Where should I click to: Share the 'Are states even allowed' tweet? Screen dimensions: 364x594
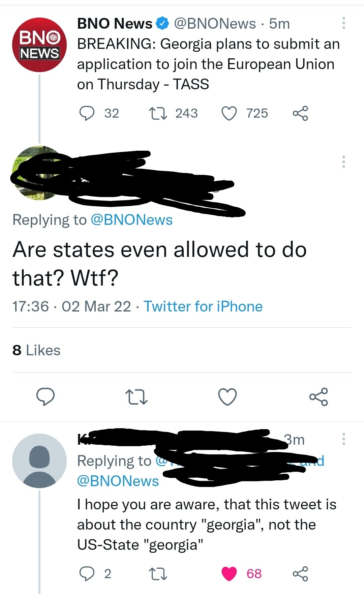click(x=318, y=396)
